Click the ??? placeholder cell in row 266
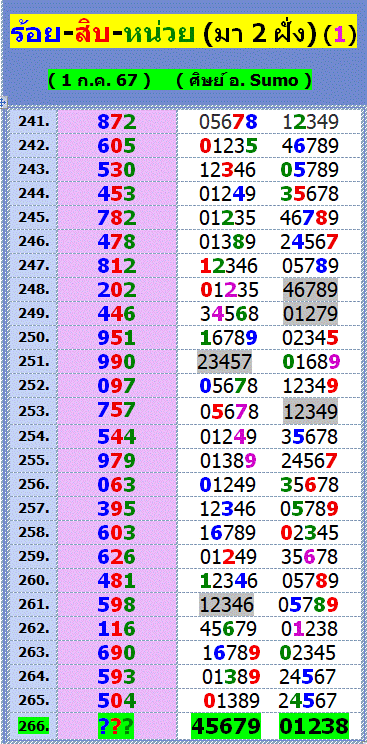 pyautogui.click(x=117, y=726)
